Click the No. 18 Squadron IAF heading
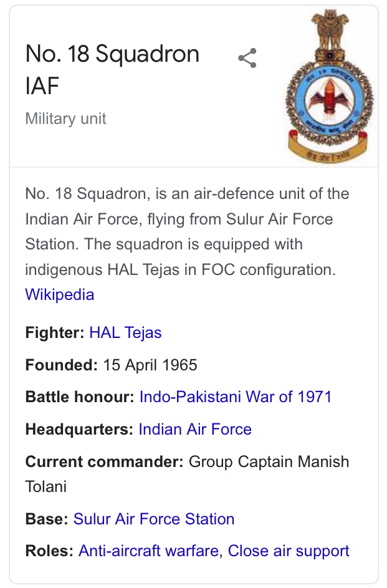 (112, 69)
